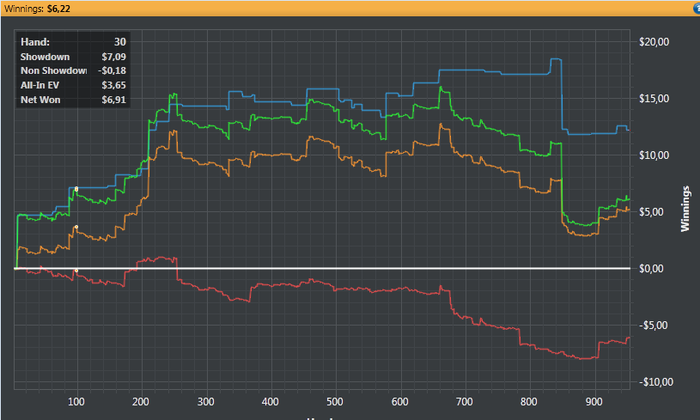Click the $15,00 y-axis label

coord(654,99)
